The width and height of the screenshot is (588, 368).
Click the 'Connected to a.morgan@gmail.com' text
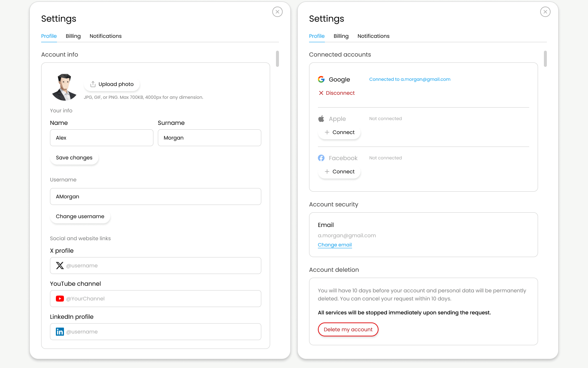(x=410, y=79)
